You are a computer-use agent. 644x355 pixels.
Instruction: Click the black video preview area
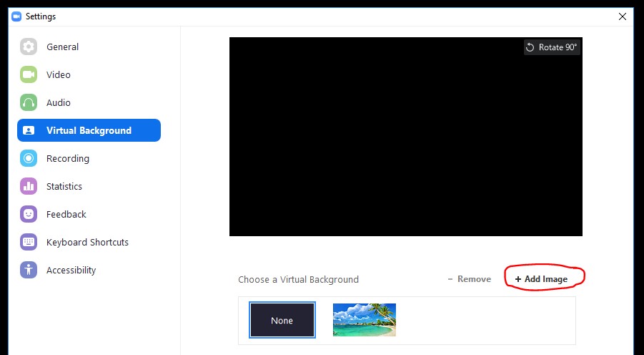(406, 137)
